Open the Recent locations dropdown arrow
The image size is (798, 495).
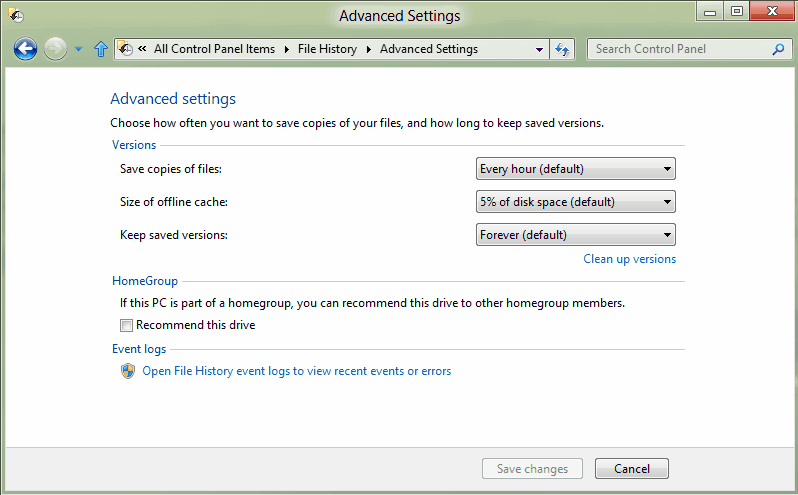tap(79, 49)
